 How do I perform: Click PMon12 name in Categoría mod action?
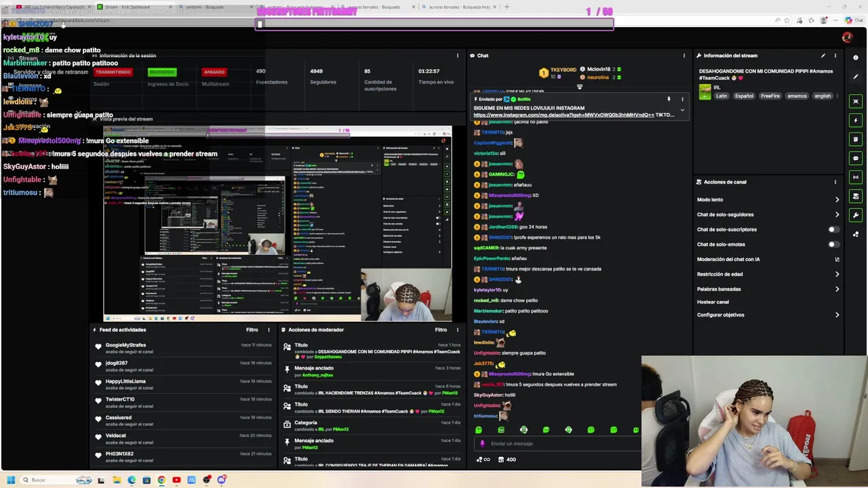(340, 429)
